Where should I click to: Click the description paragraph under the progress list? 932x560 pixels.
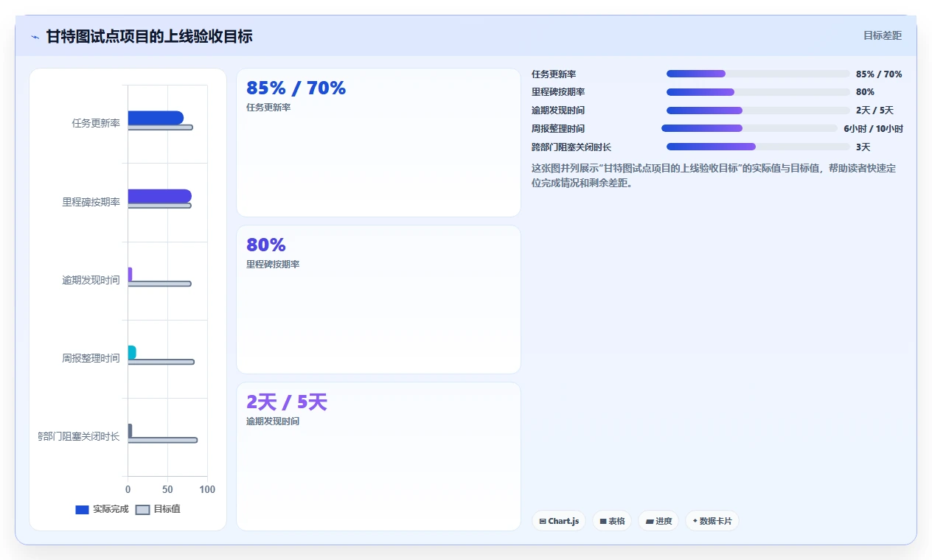coord(715,175)
